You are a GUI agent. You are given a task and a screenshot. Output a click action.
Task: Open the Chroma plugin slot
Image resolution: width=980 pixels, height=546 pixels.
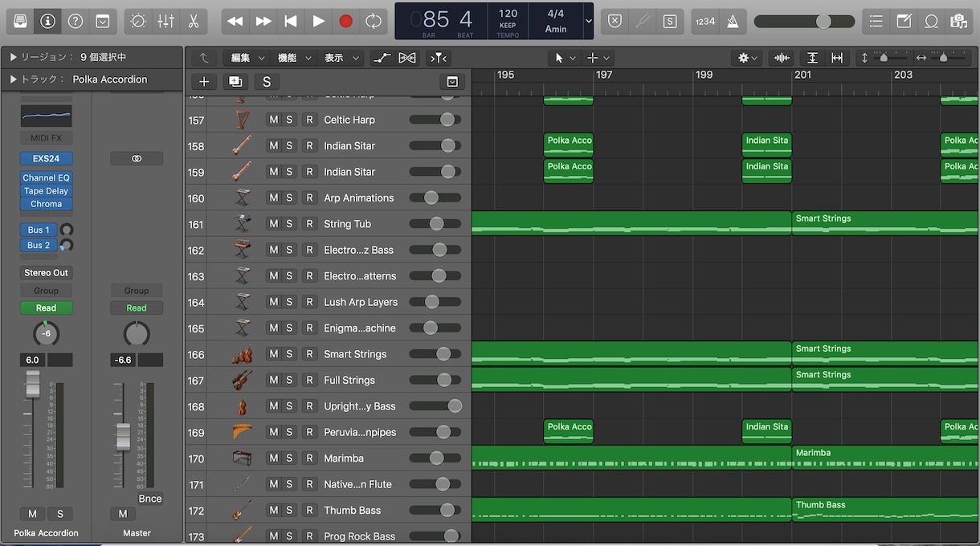[x=46, y=204]
